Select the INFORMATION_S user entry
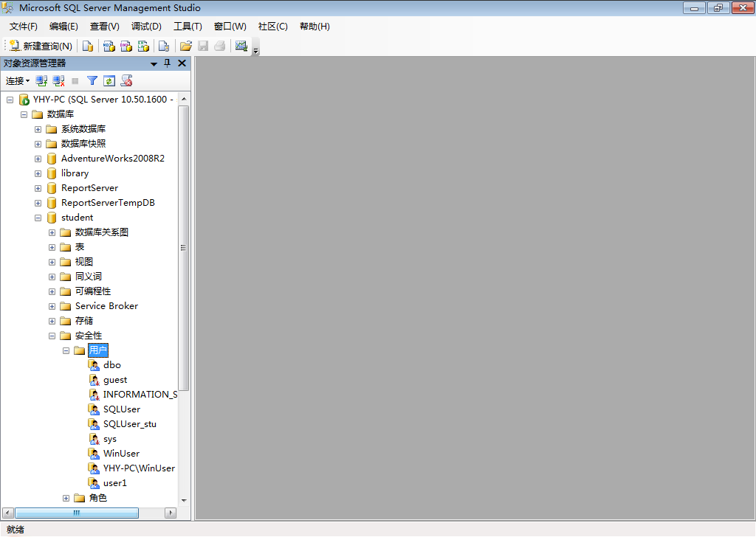This screenshot has width=756, height=537. pyautogui.click(x=140, y=395)
